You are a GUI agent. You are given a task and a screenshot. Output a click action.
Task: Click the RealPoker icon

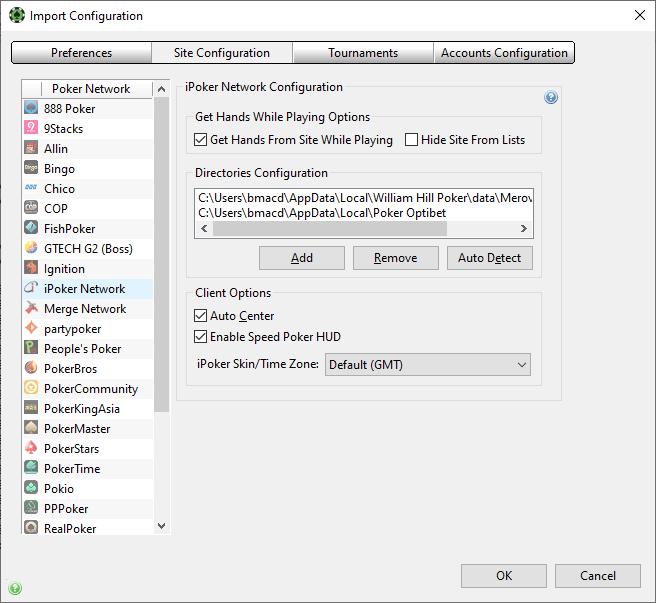[31, 528]
